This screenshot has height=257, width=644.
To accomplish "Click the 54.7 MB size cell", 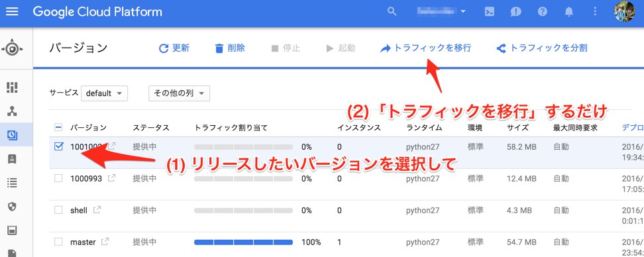I will point(521,242).
